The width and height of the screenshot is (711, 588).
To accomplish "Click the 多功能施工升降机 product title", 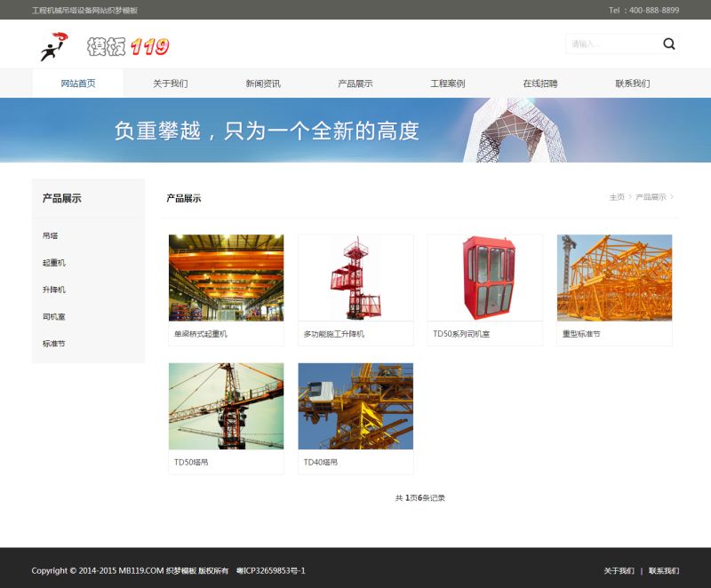I will 334,334.
